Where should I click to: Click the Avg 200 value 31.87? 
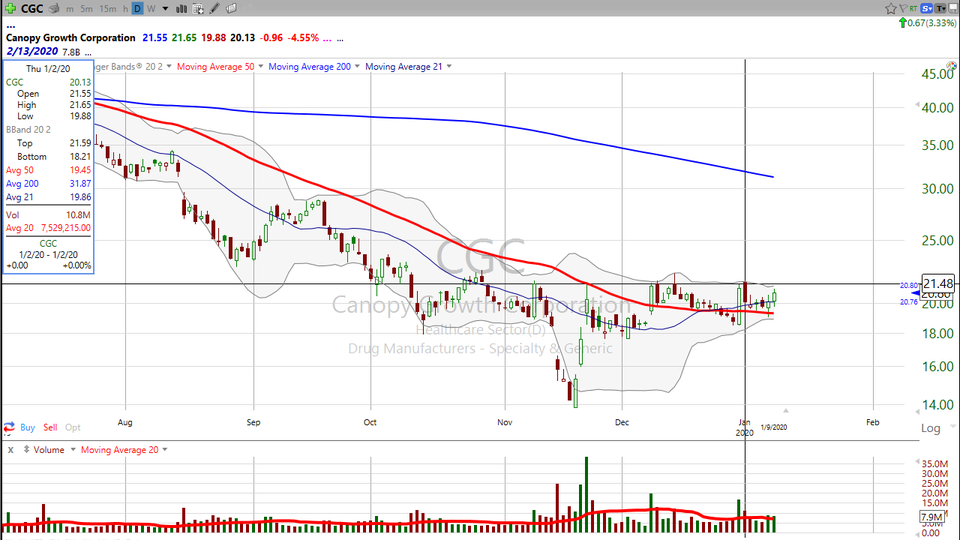coord(80,184)
